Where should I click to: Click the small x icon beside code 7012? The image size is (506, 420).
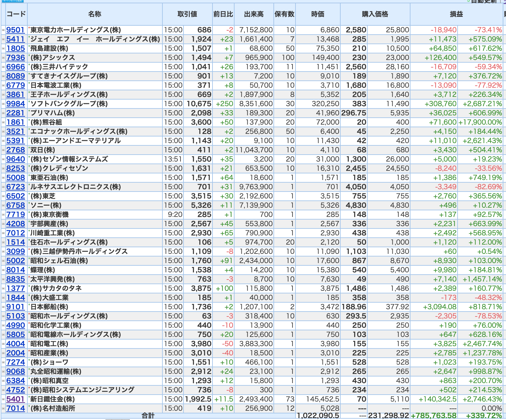pyautogui.click(x=3, y=233)
